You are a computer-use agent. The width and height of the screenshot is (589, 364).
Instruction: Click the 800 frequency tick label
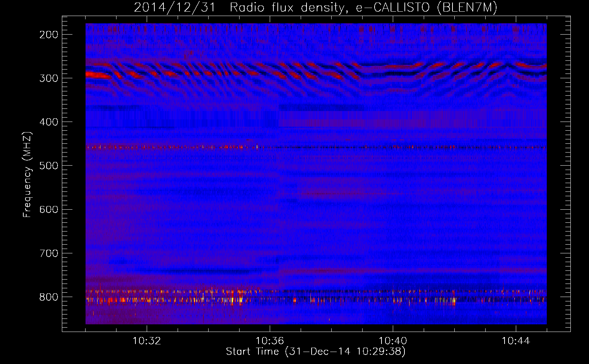pyautogui.click(x=49, y=297)
